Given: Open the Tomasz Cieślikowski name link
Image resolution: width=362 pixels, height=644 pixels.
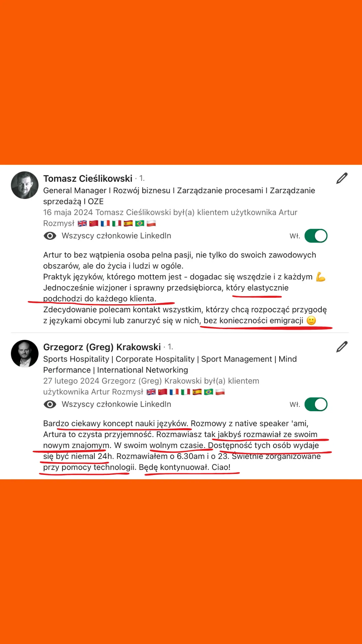Looking at the screenshot, I should tap(88, 178).
